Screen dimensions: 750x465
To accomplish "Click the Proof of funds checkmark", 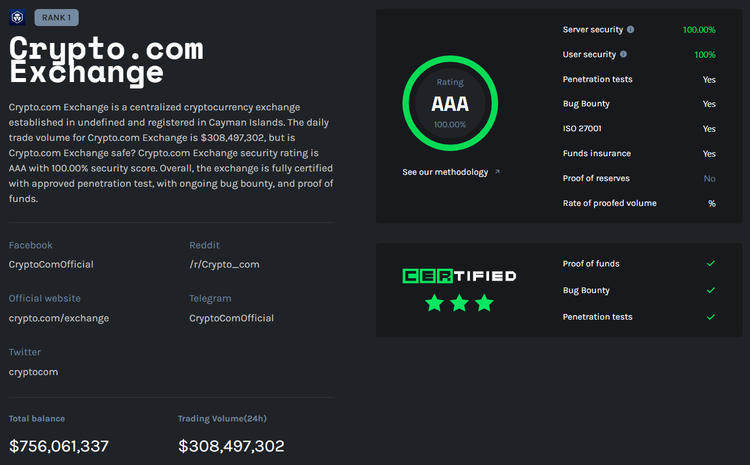I will (710, 264).
